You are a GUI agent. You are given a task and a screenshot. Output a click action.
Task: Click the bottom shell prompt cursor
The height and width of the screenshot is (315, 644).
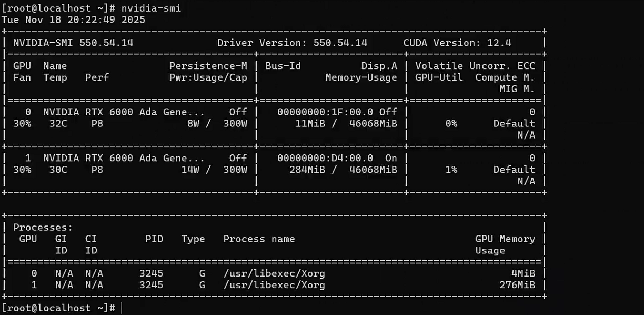[122, 308]
